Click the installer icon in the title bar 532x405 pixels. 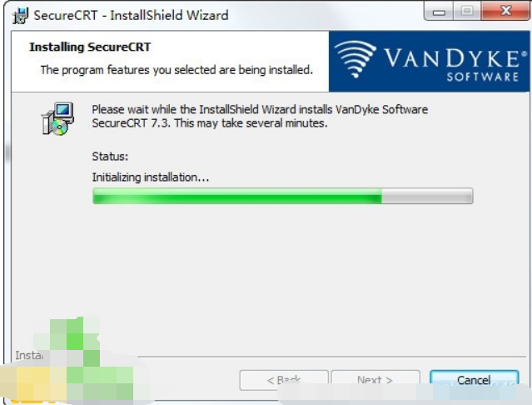pyautogui.click(x=20, y=16)
